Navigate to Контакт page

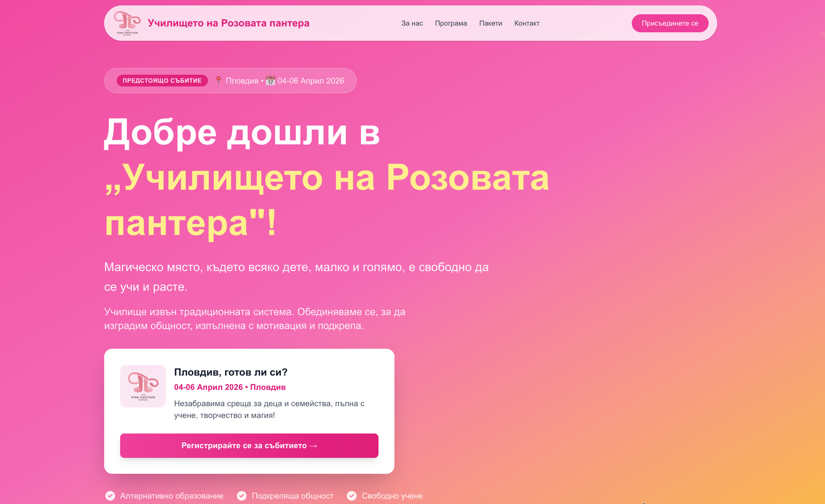coord(527,23)
